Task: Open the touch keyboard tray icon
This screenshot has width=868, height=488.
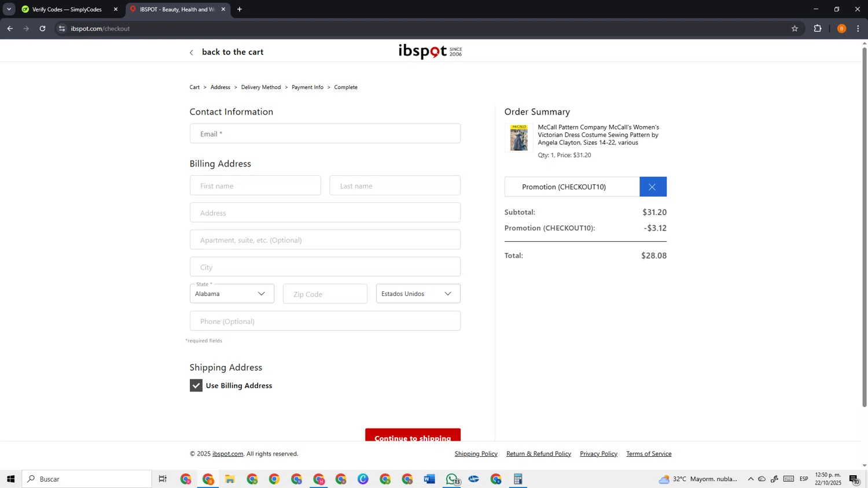Action: point(788,479)
